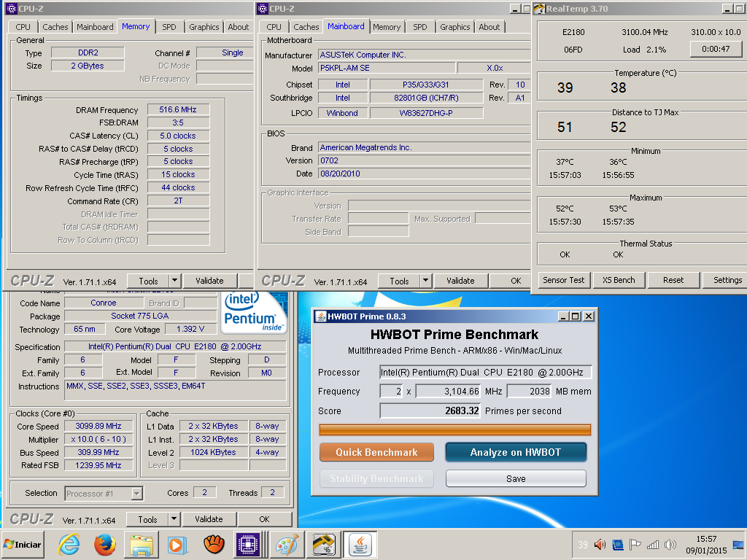Viewport: 747px width, 560px height.
Task: Open Caches tab in Mainboard CPU-Z window
Action: tap(306, 27)
